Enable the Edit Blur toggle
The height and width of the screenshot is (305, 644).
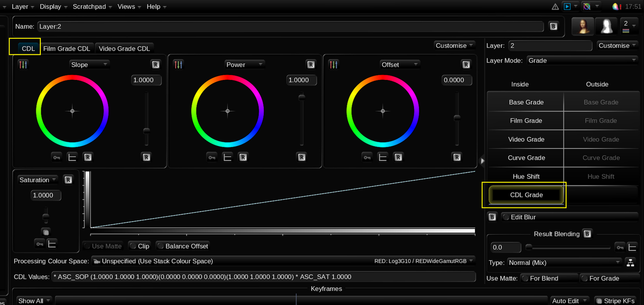tap(570, 217)
